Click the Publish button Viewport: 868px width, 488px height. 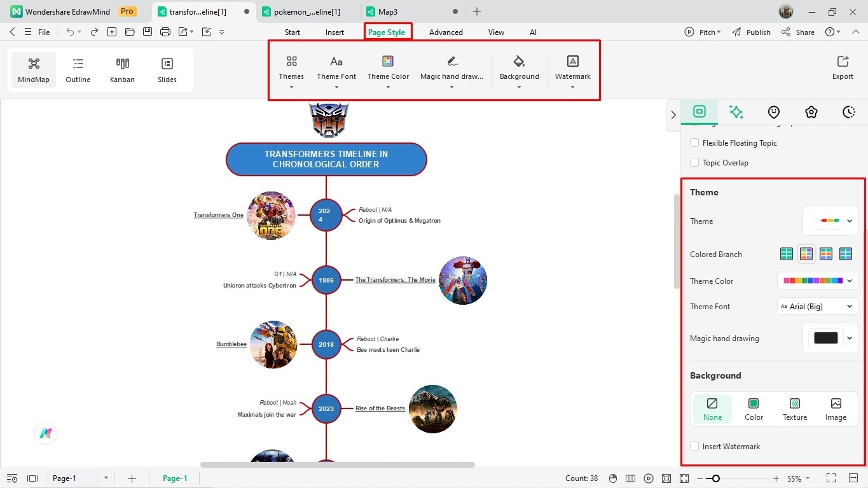point(751,32)
